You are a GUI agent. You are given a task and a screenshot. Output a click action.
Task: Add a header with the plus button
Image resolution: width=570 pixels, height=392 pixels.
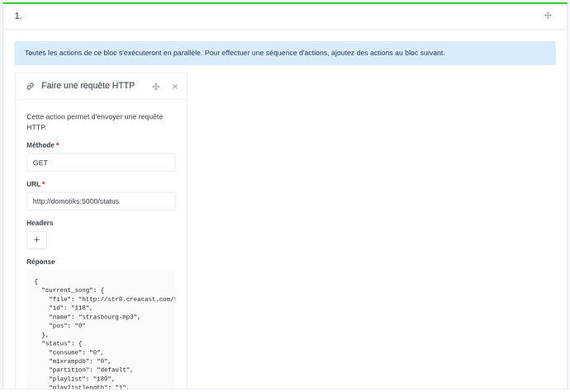point(36,240)
